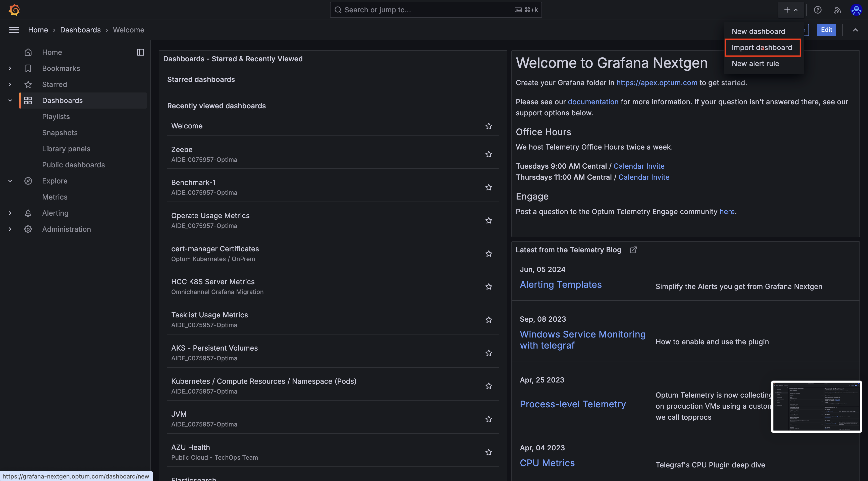The height and width of the screenshot is (481, 868).
Task: Star the HCC K8S Server Metrics dashboard
Action: tap(489, 286)
